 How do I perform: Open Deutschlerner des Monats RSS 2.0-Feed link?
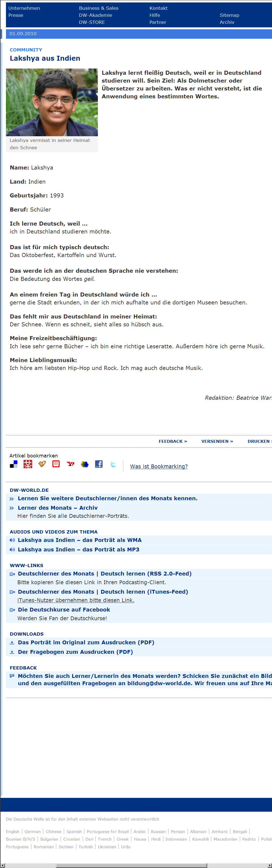[x=105, y=574]
